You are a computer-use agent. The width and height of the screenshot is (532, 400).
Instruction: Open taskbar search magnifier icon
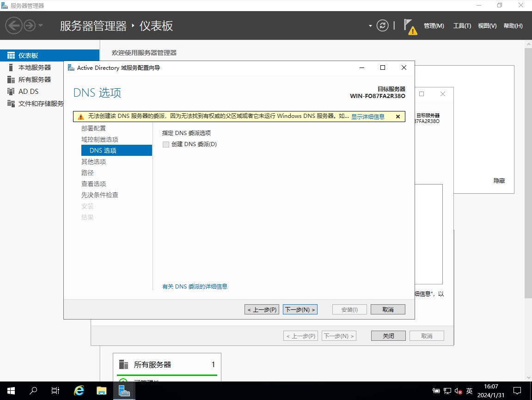(x=33, y=391)
